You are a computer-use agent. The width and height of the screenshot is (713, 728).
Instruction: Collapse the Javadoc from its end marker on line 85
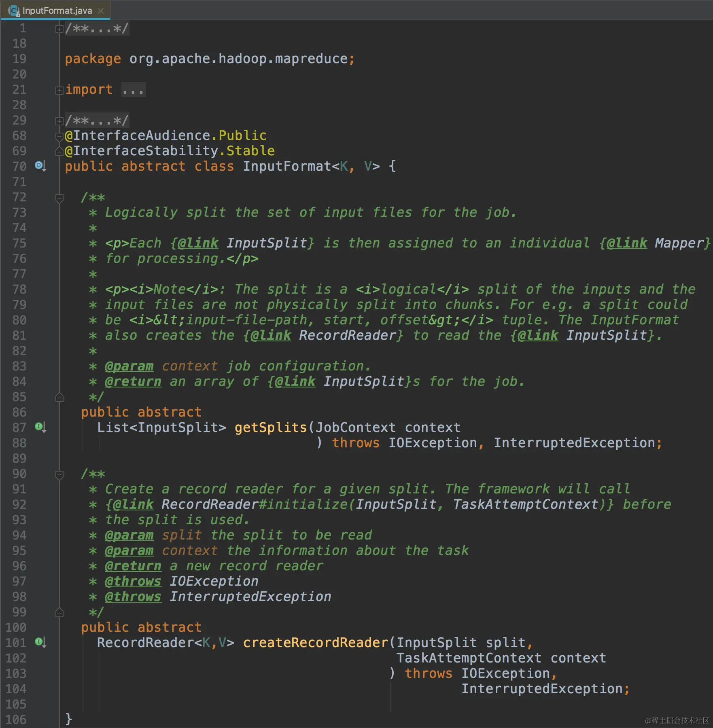pos(59,398)
